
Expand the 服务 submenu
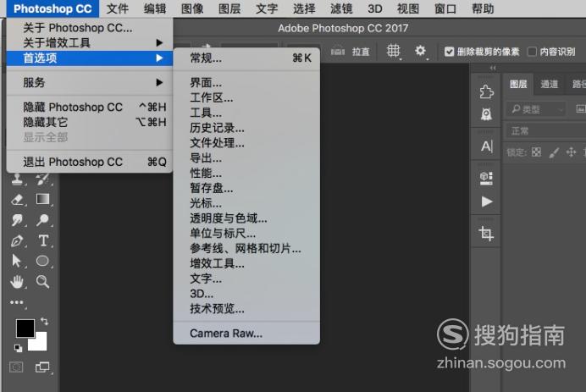pyautogui.click(x=89, y=82)
